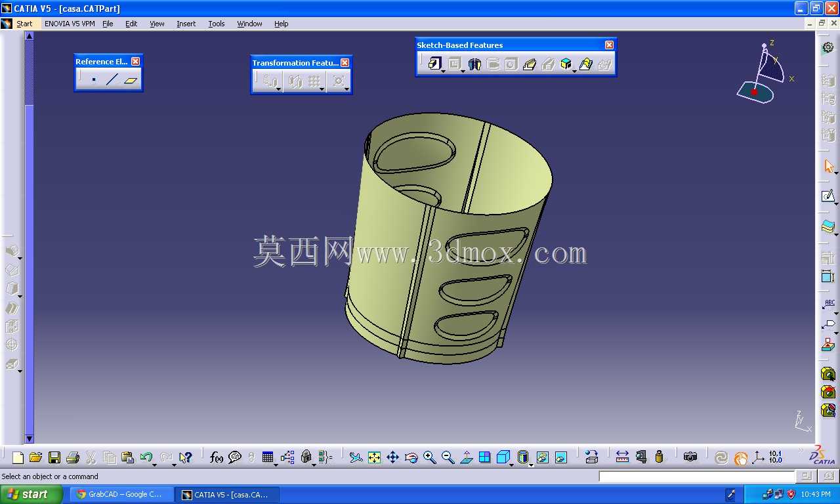Image resolution: width=840 pixels, height=504 pixels.
Task: Open a file with the folder icon
Action: point(35,457)
